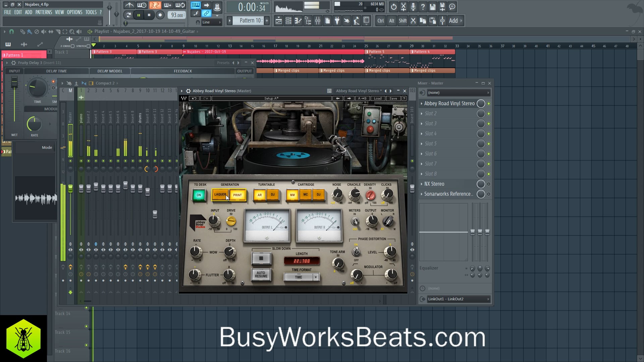The image size is (644, 362).
Task: Click the microphone recording icon
Action: pyautogui.click(x=413, y=7)
